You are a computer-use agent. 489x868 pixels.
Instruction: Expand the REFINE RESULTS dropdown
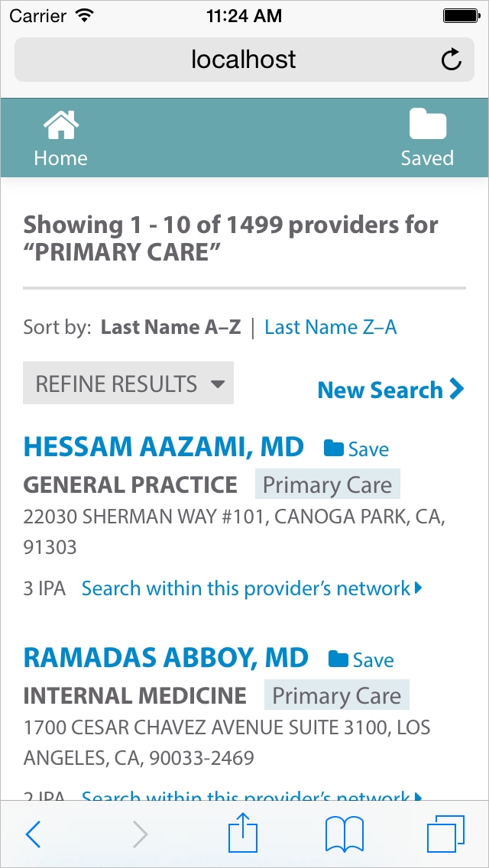(128, 383)
